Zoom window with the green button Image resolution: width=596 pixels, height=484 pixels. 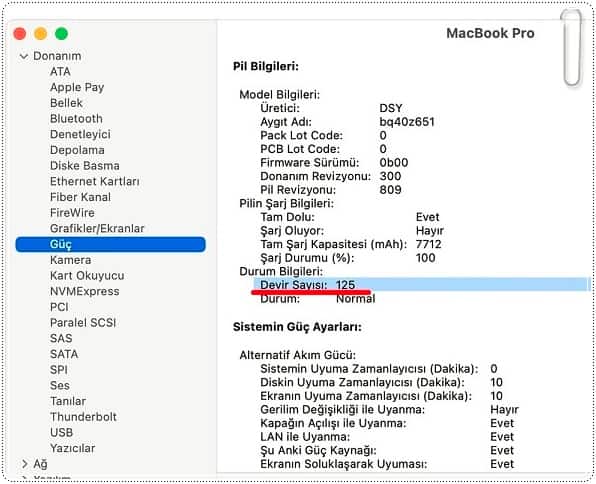(61, 33)
